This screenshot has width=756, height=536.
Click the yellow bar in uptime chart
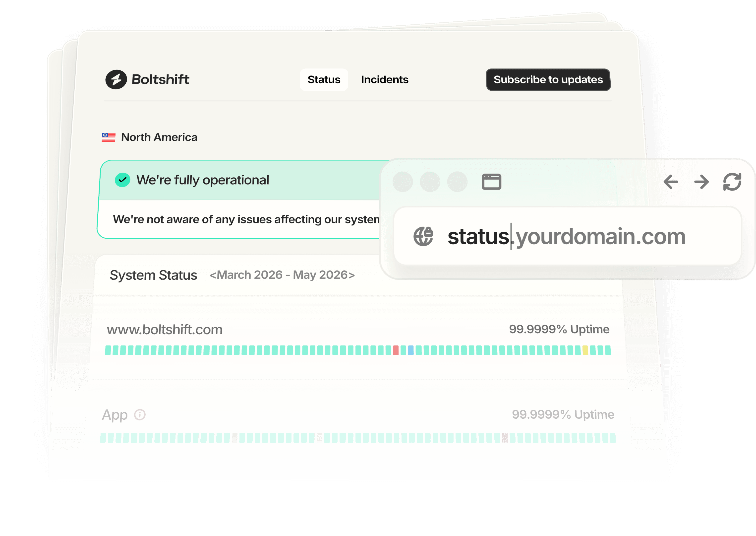585,350
